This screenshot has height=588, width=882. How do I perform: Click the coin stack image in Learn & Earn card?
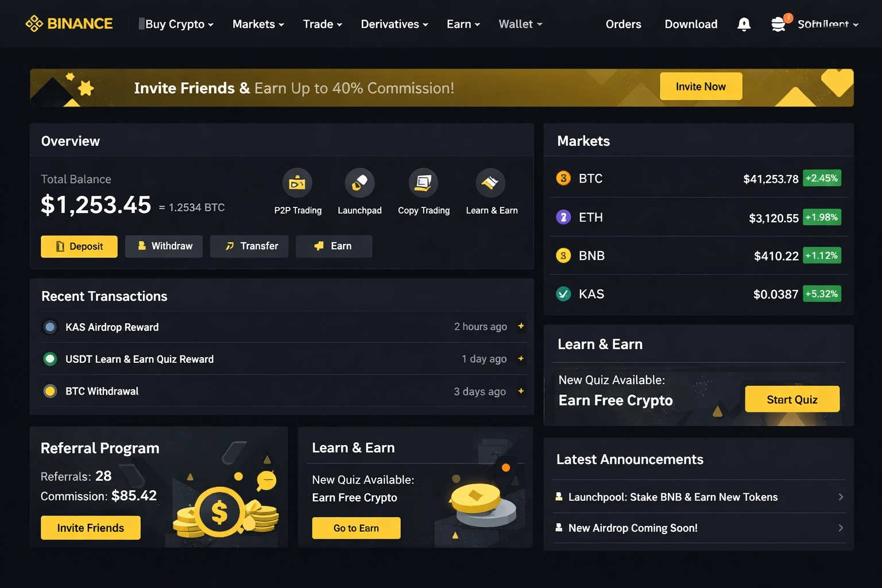click(484, 505)
